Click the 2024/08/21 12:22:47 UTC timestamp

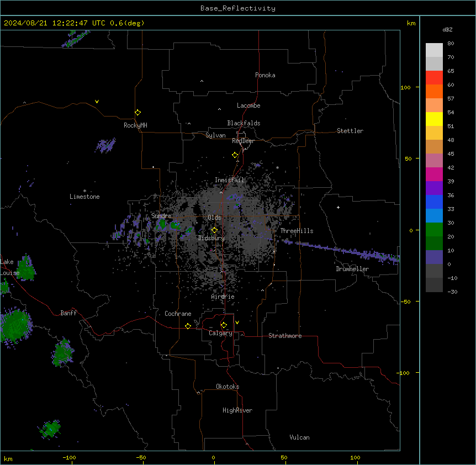55,23
